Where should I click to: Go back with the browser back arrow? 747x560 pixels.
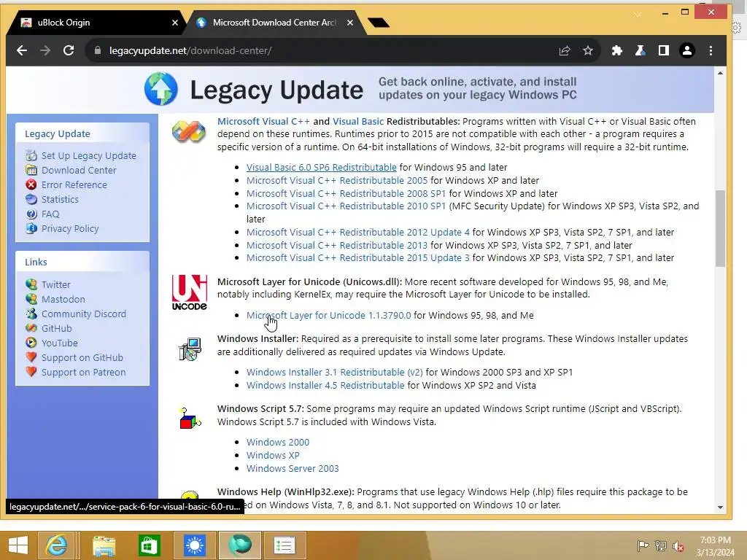[22, 50]
